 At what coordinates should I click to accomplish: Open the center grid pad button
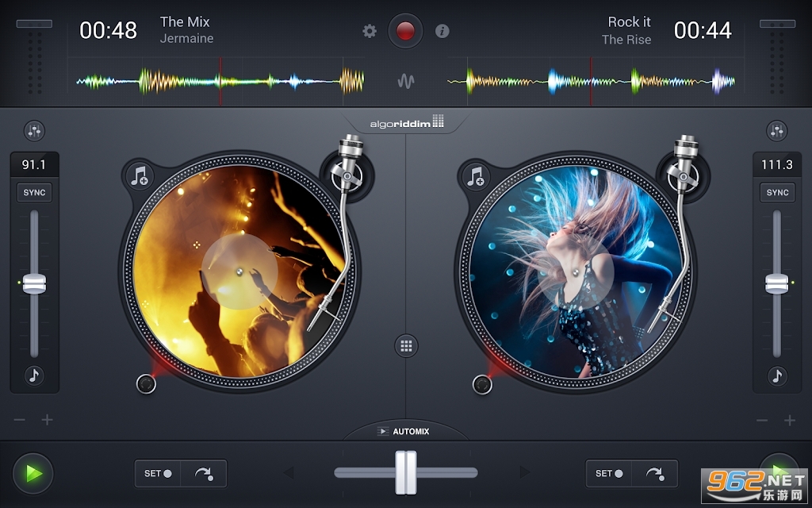(406, 345)
